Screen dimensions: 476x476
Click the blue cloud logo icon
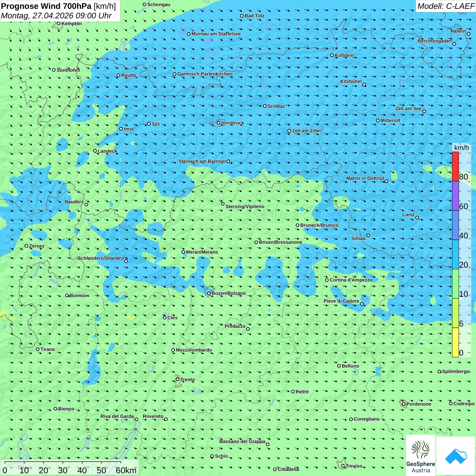tap(456, 456)
